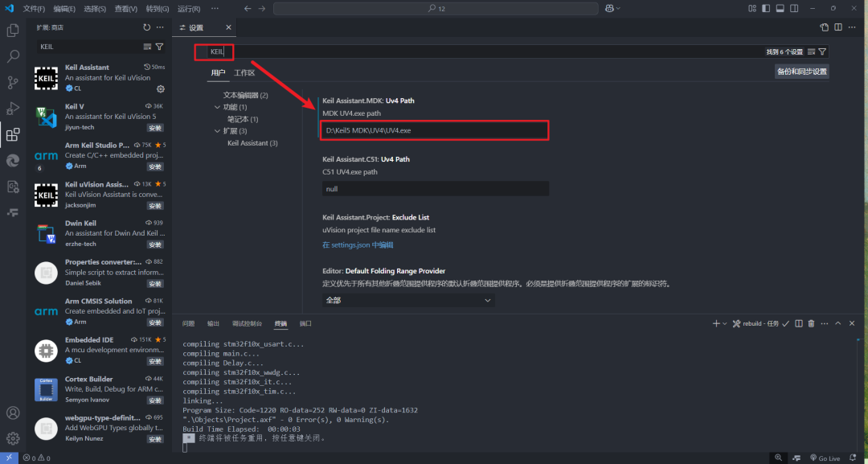Customize layout from the title bar
The height and width of the screenshot is (464, 868).
point(752,8)
